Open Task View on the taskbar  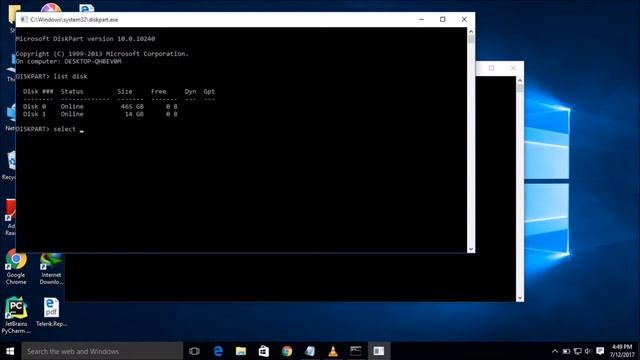[x=195, y=351]
